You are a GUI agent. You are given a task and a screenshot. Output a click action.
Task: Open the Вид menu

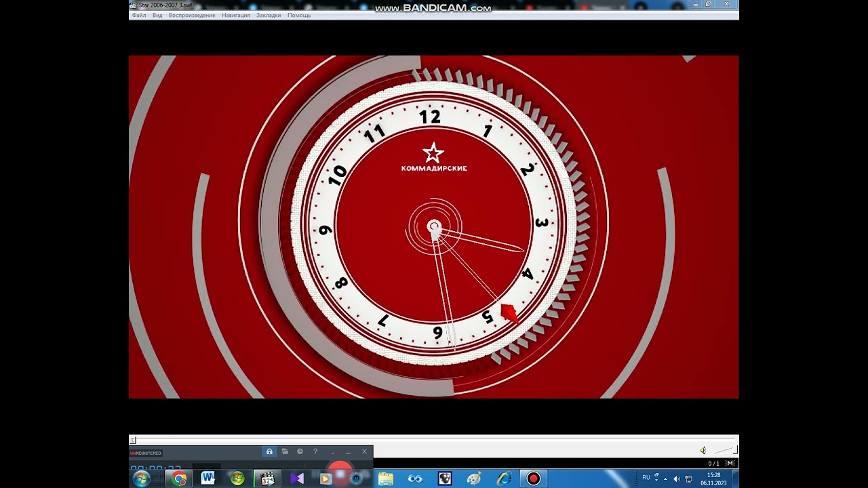tap(157, 15)
